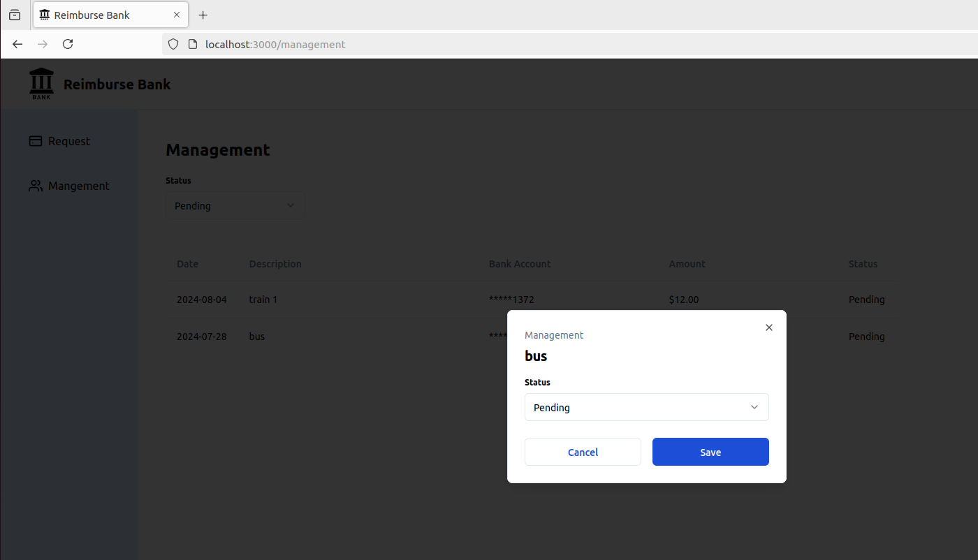Click the Reimburse Bank header title
Viewport: 978px width, 560px height.
(x=117, y=84)
